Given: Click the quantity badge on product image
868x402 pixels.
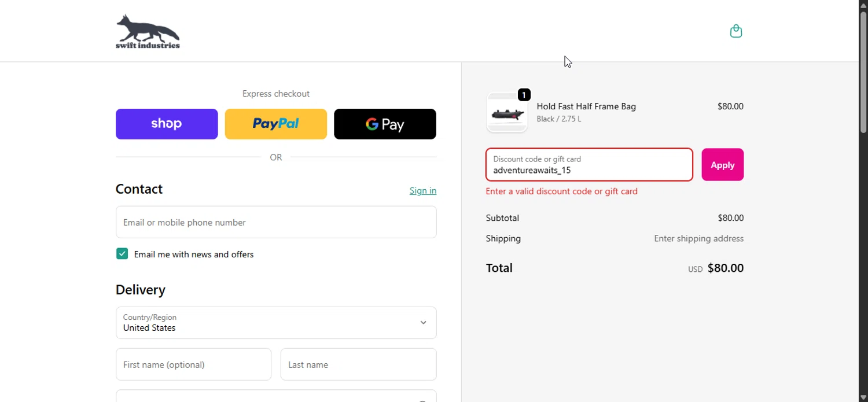Looking at the screenshot, I should click(524, 95).
